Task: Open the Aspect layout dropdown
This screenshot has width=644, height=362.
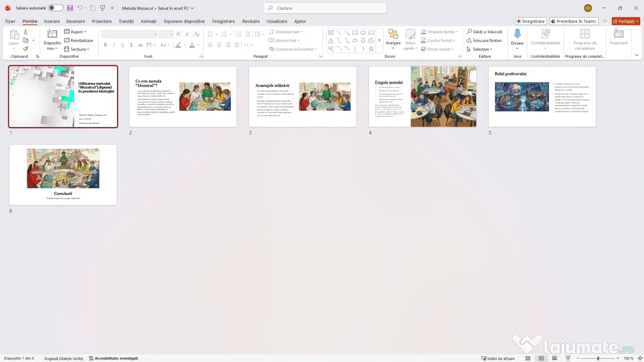Action: (x=75, y=31)
